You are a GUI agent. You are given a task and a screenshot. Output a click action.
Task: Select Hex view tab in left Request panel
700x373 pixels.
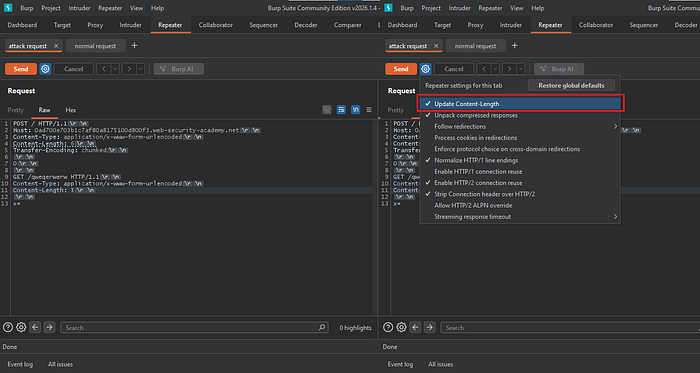coord(71,110)
